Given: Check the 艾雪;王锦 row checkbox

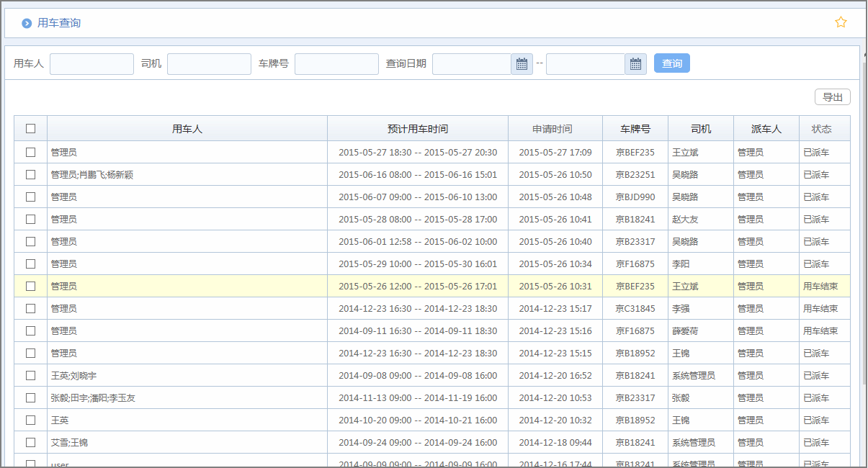Looking at the screenshot, I should 30,442.
